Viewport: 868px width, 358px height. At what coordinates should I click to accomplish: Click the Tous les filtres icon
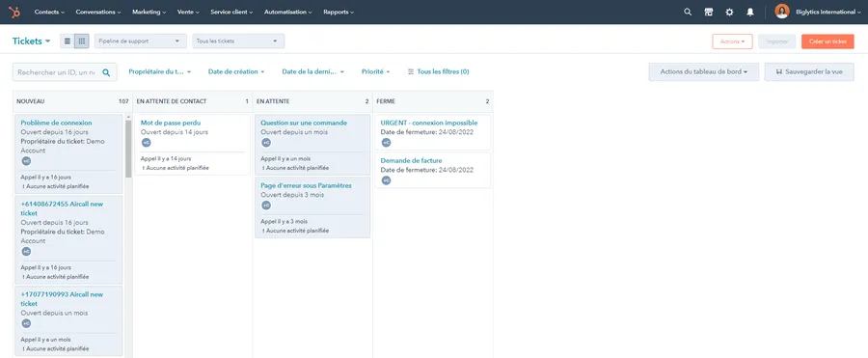411,72
